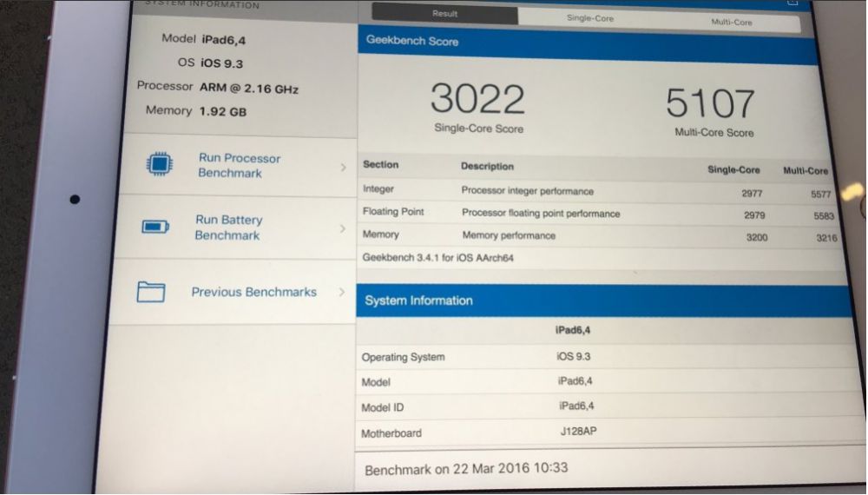The height and width of the screenshot is (495, 868).
Task: Open Previous Benchmarks list
Action: (233, 292)
